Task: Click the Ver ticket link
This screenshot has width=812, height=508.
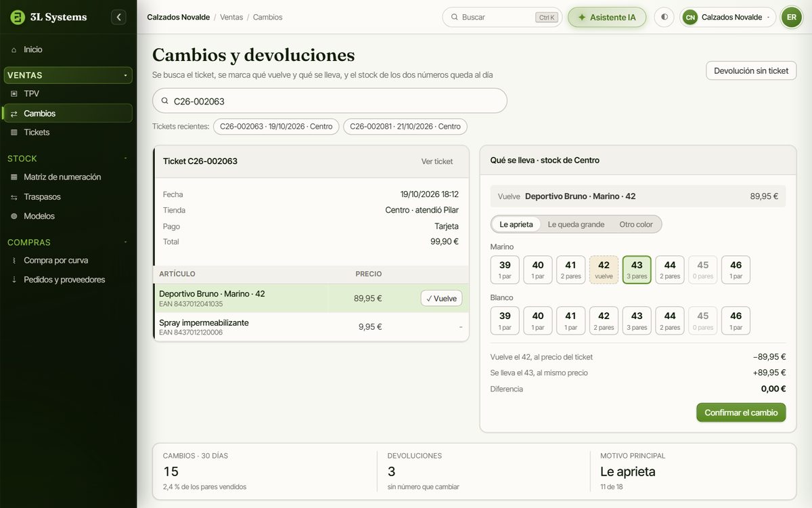Action: (437, 161)
